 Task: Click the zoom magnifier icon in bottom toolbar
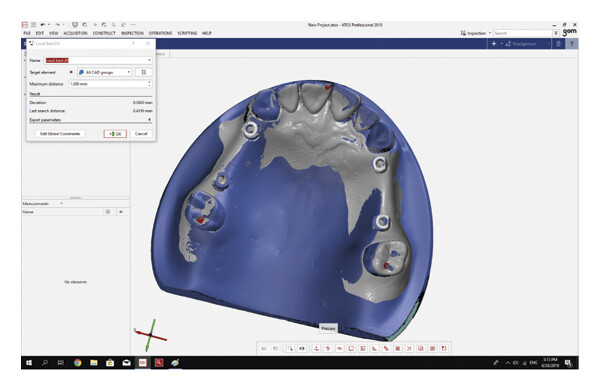pos(290,349)
